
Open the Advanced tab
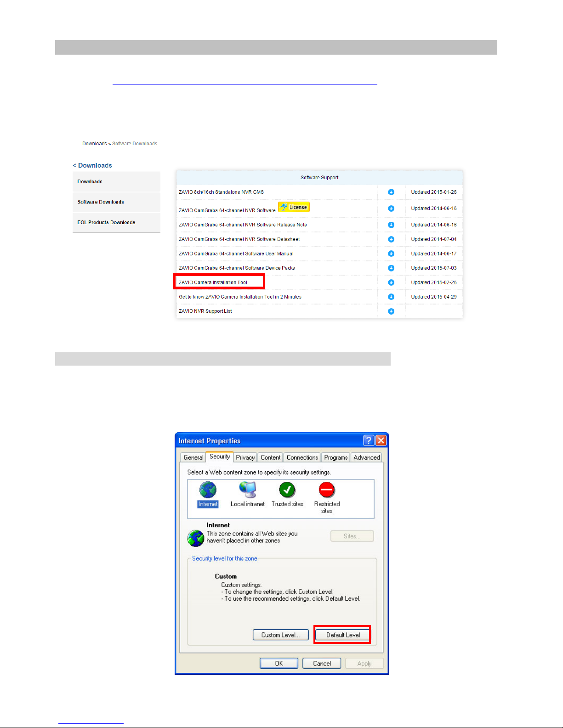(x=366, y=457)
